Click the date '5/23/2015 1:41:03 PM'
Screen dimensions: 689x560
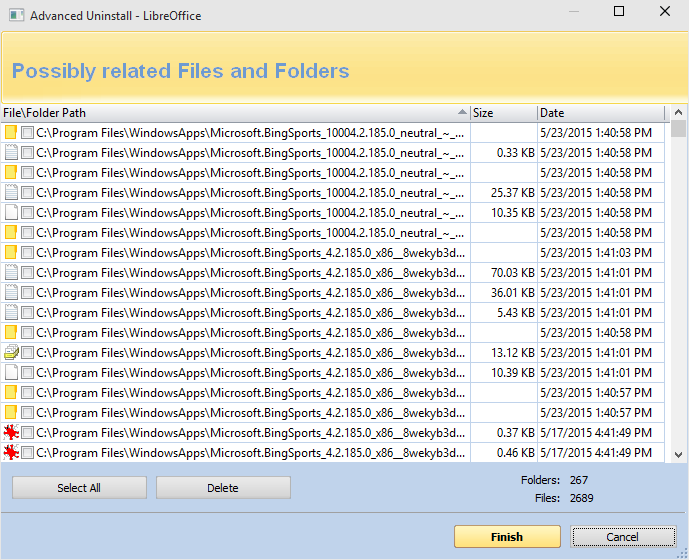coord(596,253)
